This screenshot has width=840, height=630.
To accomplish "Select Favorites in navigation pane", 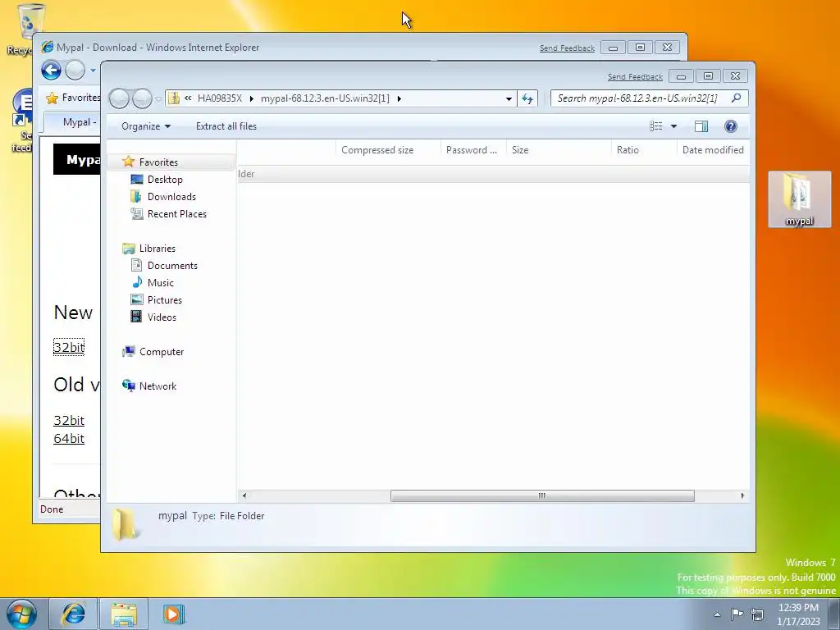I will pyautogui.click(x=158, y=162).
